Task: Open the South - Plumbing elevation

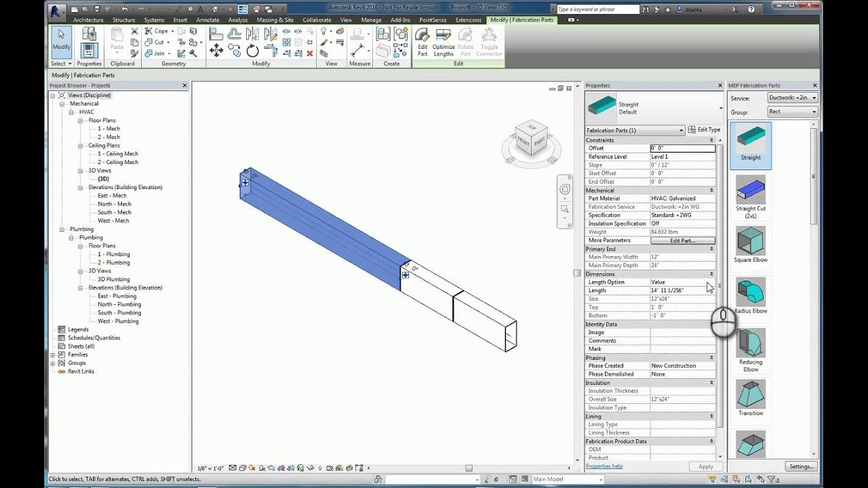Action: (x=119, y=312)
